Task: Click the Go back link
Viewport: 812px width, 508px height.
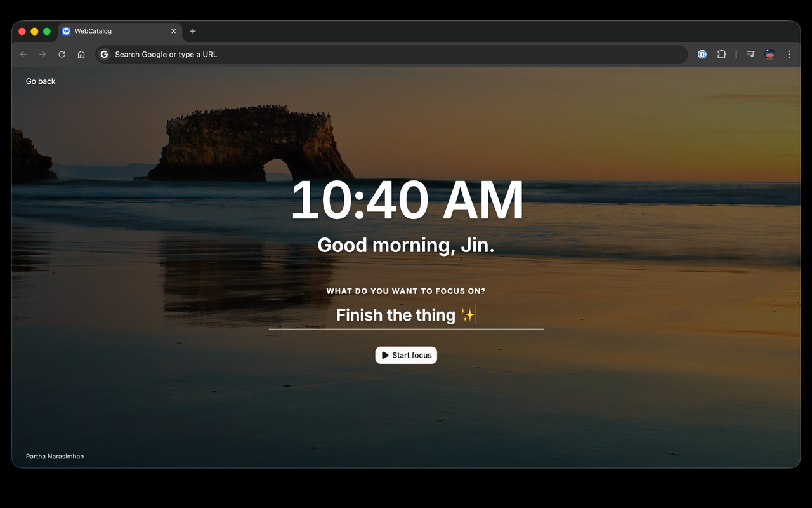Action: (41, 81)
